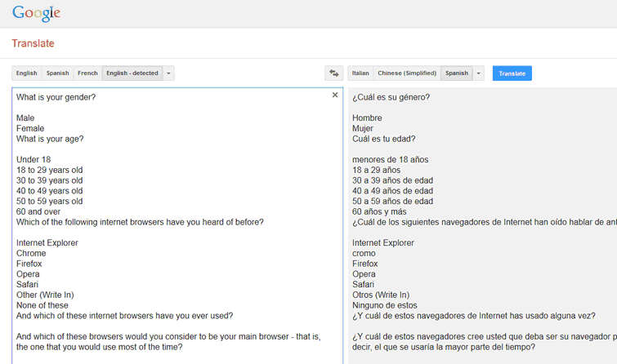Click source text 'Internet Explorer'
The height and width of the screenshot is (364, 617).
(x=47, y=243)
